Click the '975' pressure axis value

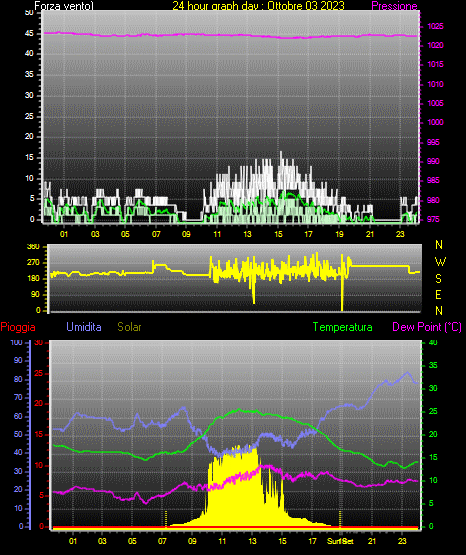pyautogui.click(x=433, y=219)
